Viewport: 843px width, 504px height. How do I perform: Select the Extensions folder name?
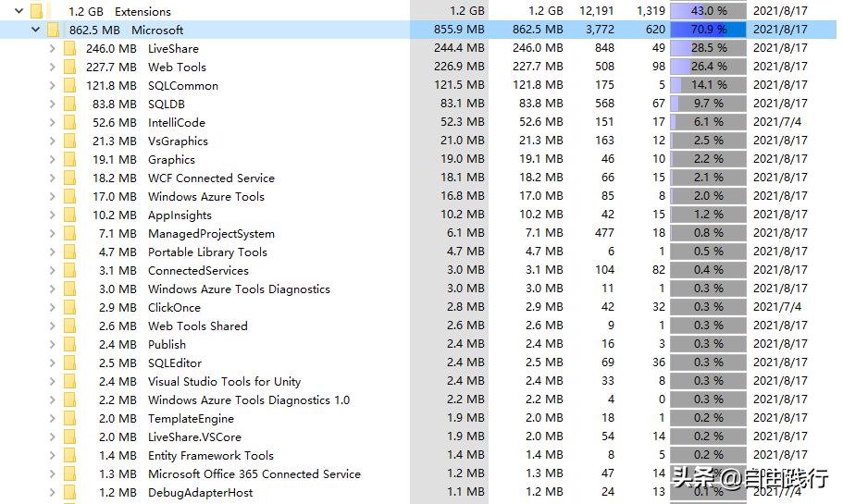point(143,11)
